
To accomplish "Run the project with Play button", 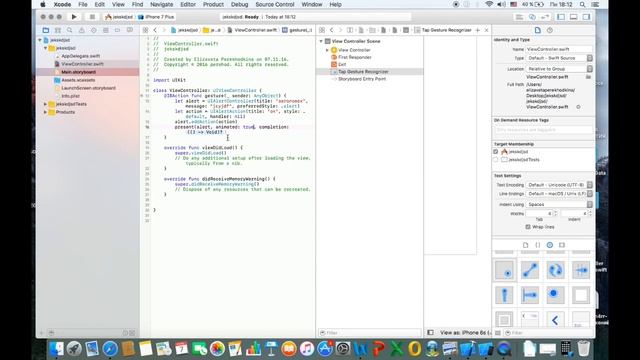I will [x=74, y=17].
